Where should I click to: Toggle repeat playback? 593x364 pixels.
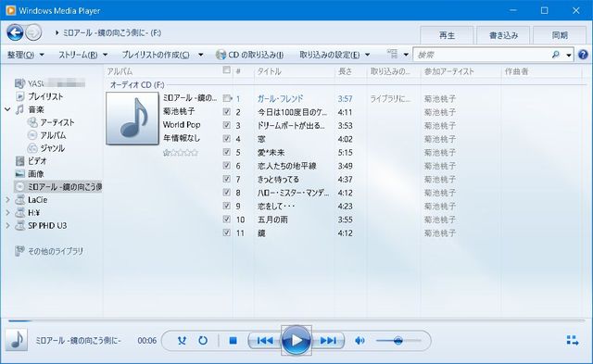coord(203,341)
